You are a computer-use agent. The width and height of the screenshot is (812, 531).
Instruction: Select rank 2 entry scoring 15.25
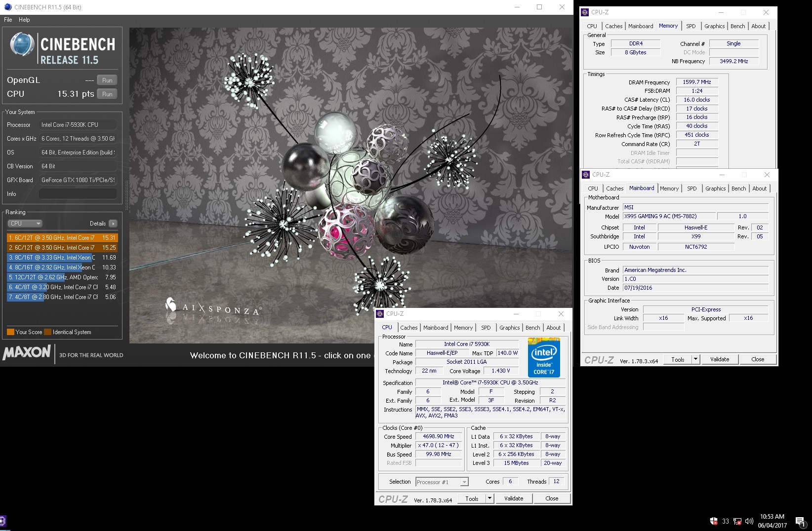click(x=62, y=248)
